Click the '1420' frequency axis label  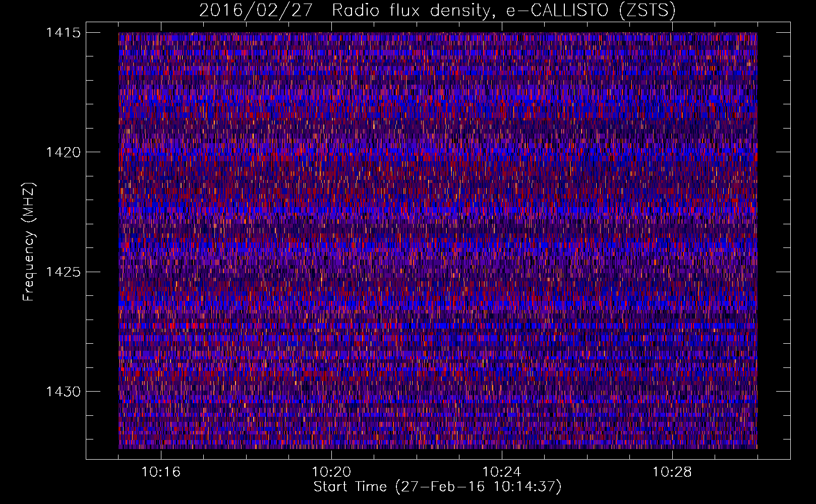tap(63, 152)
